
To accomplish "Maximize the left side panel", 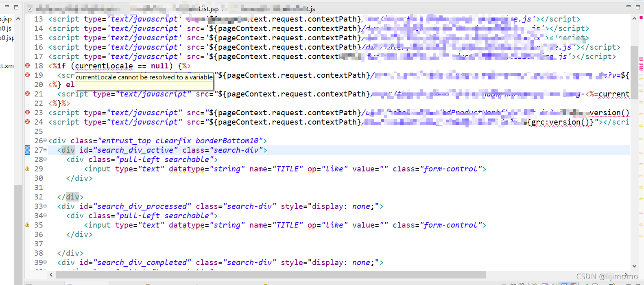I will pos(16,7).
